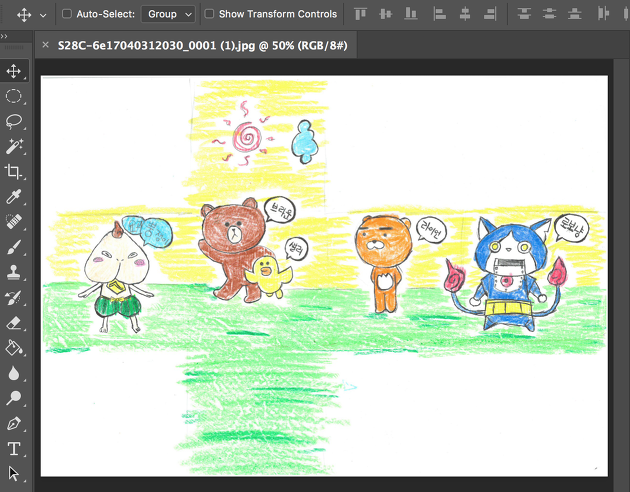Open the tool preset picker arrow
This screenshot has height=492, width=630.
43,15
